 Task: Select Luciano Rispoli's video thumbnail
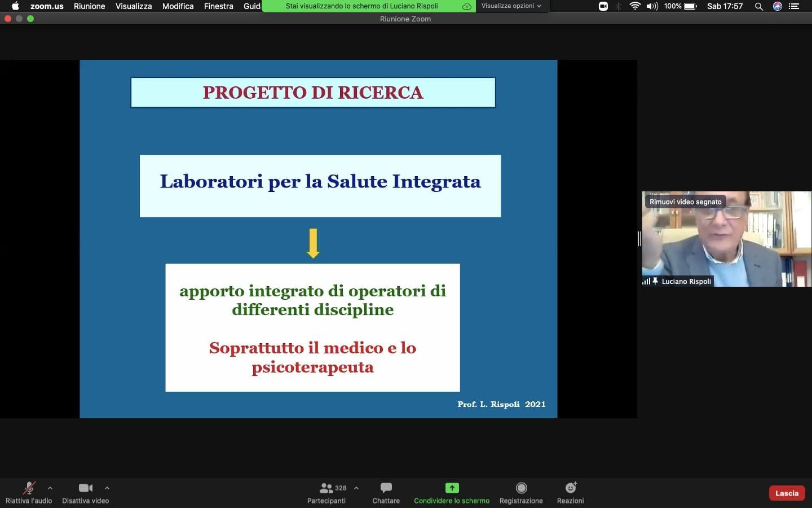tap(727, 239)
